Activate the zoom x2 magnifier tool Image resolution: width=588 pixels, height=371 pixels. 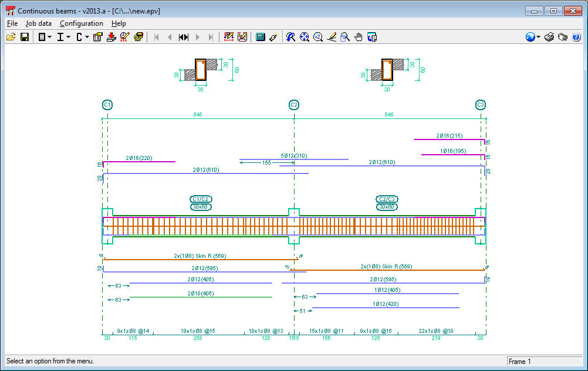[317, 36]
